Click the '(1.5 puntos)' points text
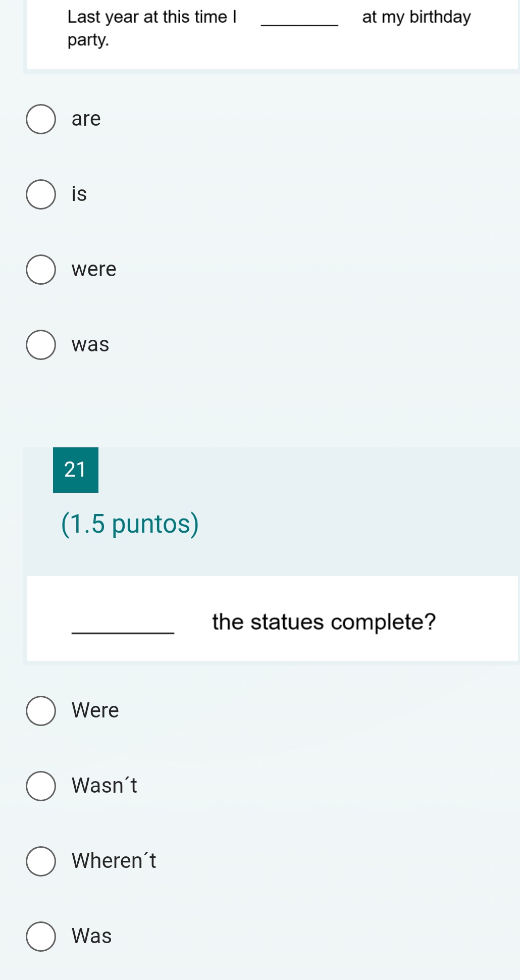520x980 pixels. click(130, 524)
